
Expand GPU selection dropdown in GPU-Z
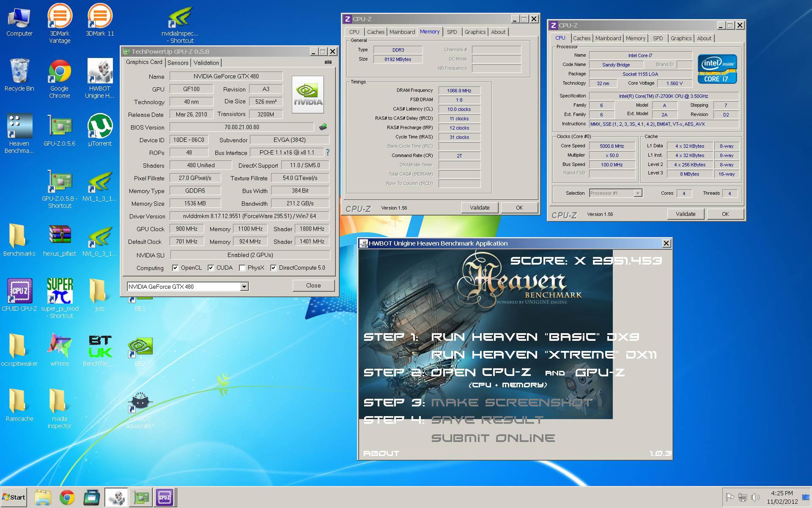point(244,287)
